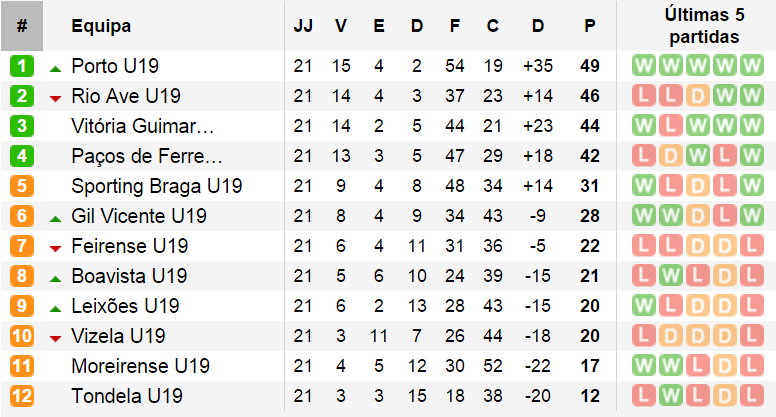Click red down arrow beside Rio Ave U19

click(x=55, y=98)
